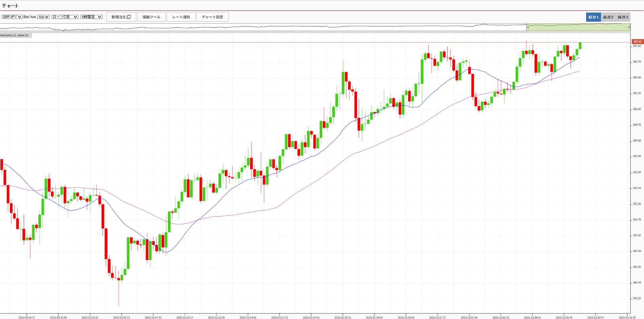Viewport: 644px width, 319px height.
Task: Click the latest green candlestick on chart
Action: coord(580,46)
